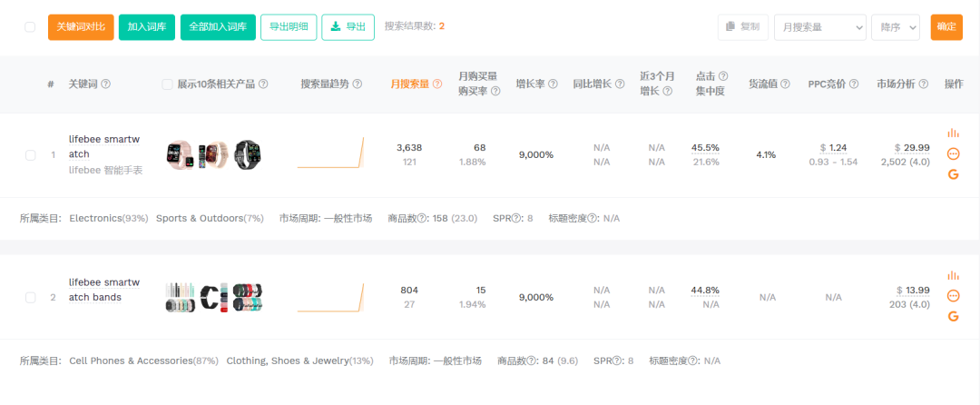Click help icon beside 市场分析 header
980x405 pixels.
[923, 84]
